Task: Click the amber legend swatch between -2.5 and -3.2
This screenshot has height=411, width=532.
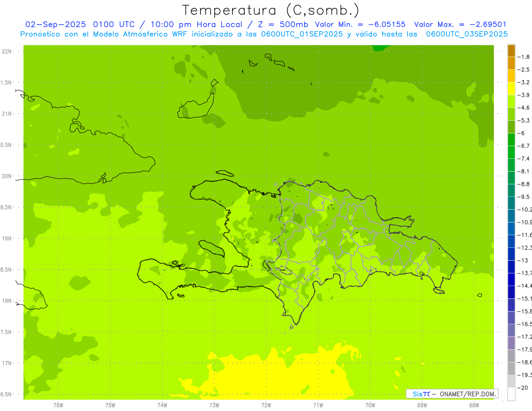Action: coord(511,76)
